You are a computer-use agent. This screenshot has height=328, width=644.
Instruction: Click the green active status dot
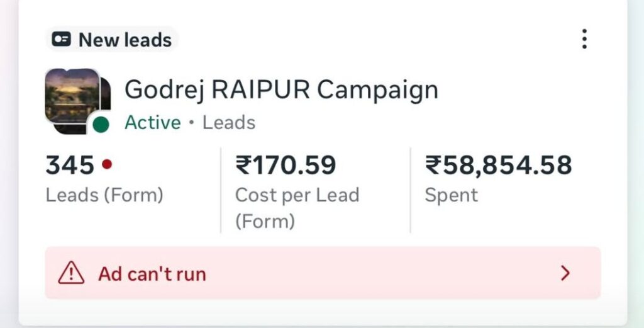(x=101, y=124)
